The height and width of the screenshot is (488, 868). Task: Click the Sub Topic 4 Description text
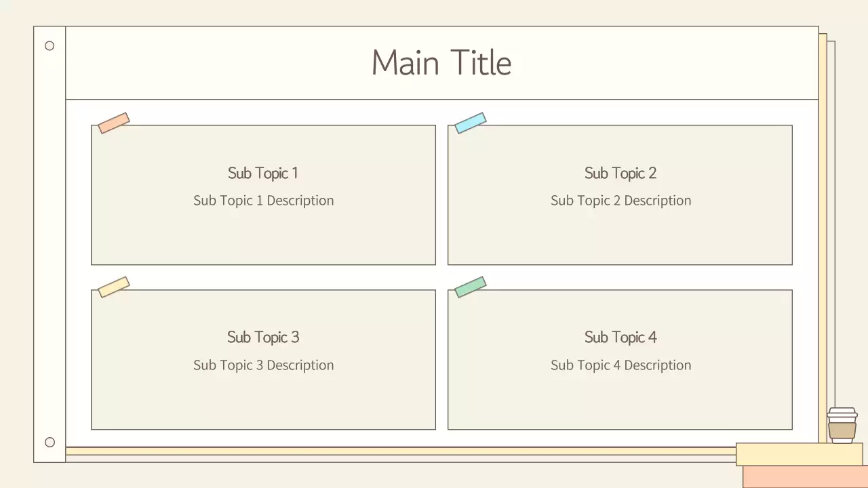[620, 365]
